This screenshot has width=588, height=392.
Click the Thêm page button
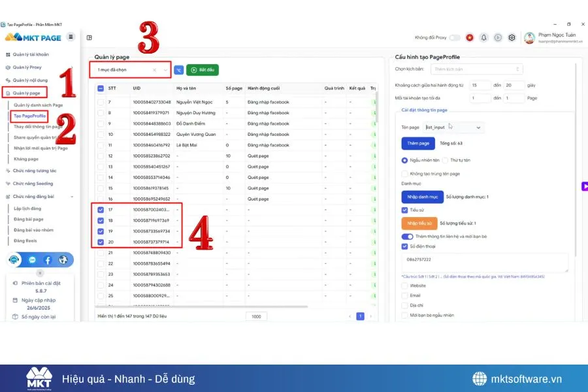(x=418, y=144)
